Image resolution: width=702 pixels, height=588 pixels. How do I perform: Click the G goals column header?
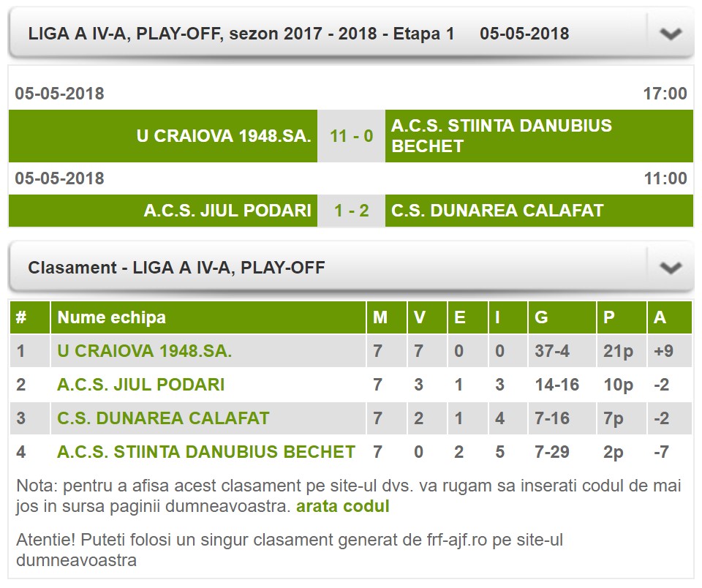click(541, 317)
